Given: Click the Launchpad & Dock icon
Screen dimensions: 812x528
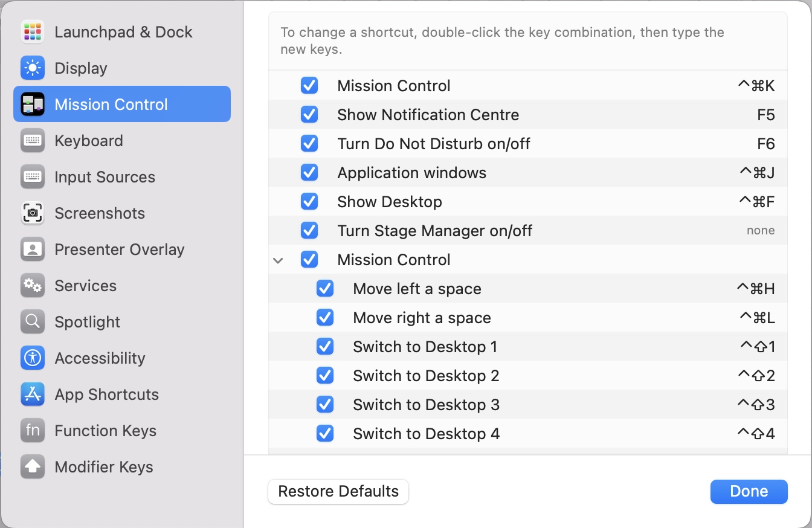Looking at the screenshot, I should (x=32, y=31).
